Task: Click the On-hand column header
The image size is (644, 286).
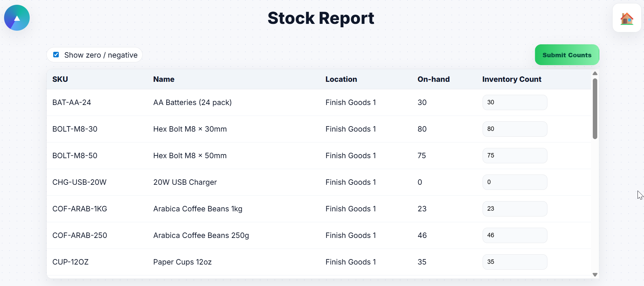Action: pyautogui.click(x=433, y=79)
